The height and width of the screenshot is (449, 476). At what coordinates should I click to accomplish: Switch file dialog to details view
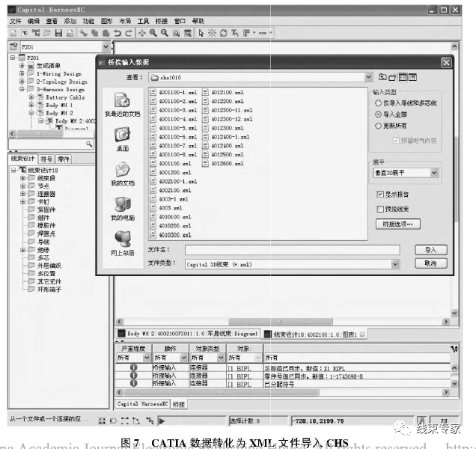[x=412, y=77]
